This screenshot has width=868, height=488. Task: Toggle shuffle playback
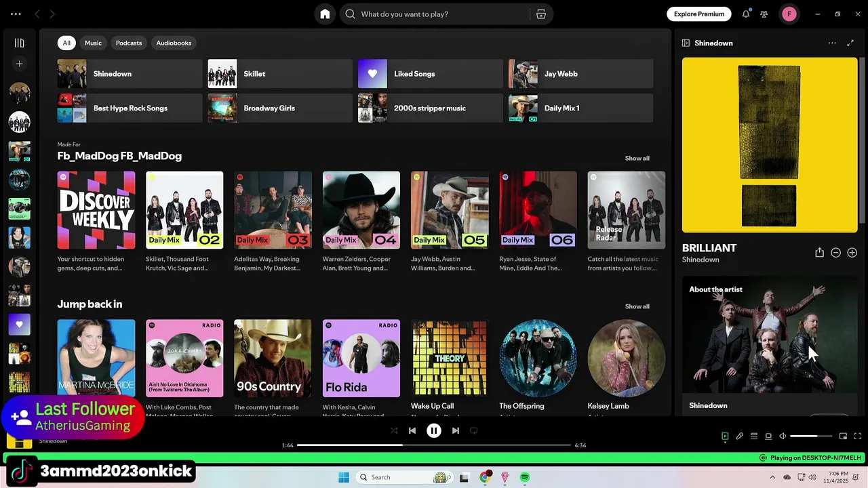[x=394, y=430]
